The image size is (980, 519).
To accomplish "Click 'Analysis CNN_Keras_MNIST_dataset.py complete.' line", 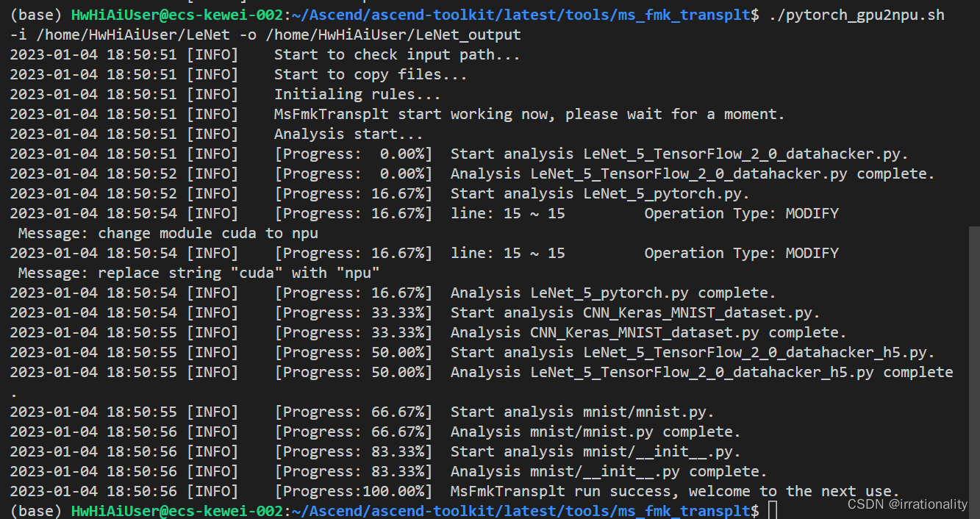I will tap(648, 332).
